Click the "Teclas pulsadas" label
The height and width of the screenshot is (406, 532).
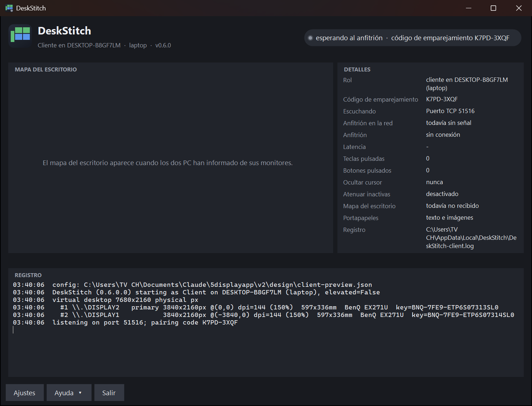[x=364, y=159]
